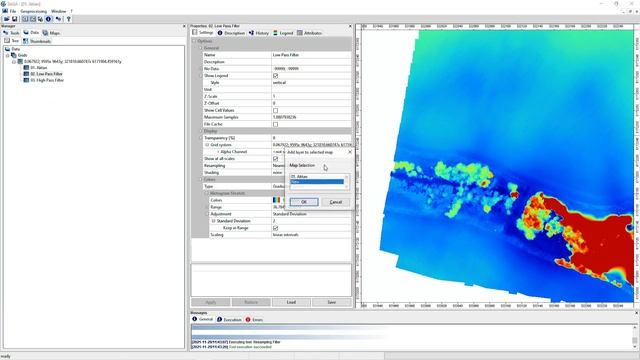Viewport: 640px width, 360px height.
Task: Open the ? help menu
Action: [71, 11]
